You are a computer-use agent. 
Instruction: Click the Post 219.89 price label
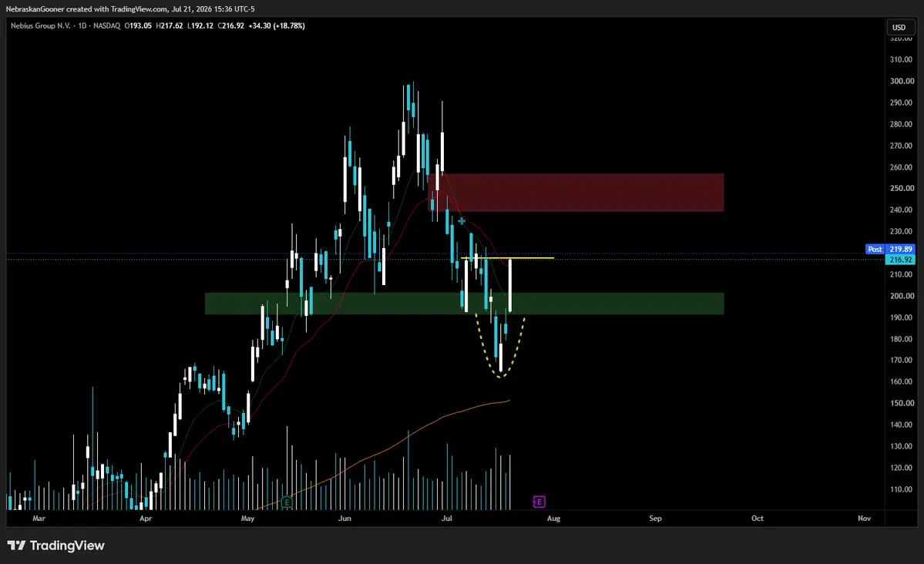pos(890,250)
